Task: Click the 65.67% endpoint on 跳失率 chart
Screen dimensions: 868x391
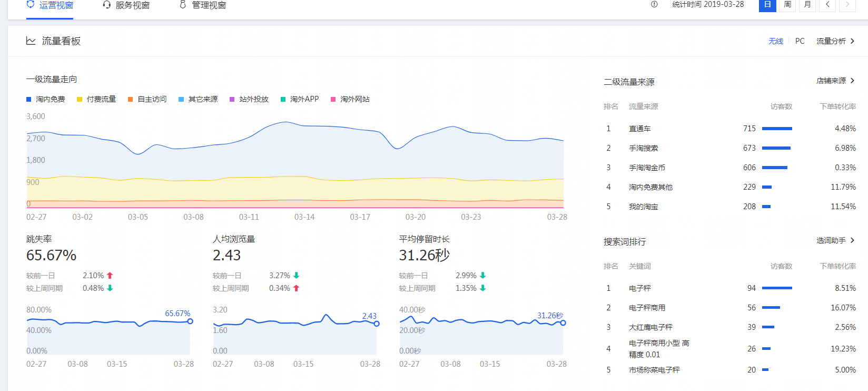Action: coord(190,321)
